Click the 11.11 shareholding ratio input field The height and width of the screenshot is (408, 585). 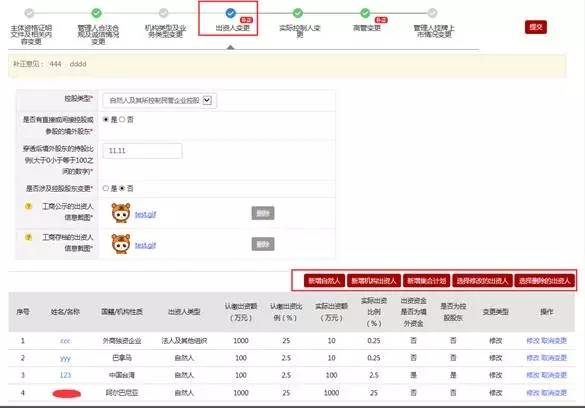point(143,151)
